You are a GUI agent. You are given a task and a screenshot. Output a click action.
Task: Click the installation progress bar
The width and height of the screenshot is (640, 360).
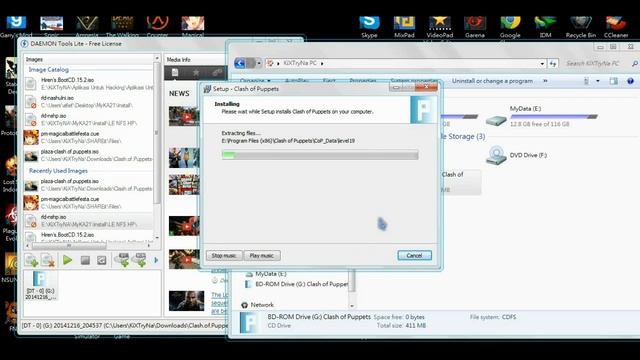click(x=320, y=155)
